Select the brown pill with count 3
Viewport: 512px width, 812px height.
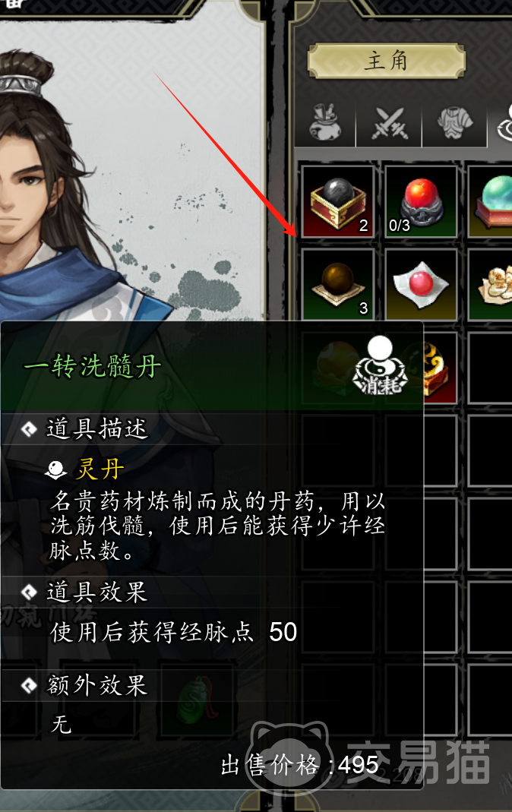coord(337,284)
